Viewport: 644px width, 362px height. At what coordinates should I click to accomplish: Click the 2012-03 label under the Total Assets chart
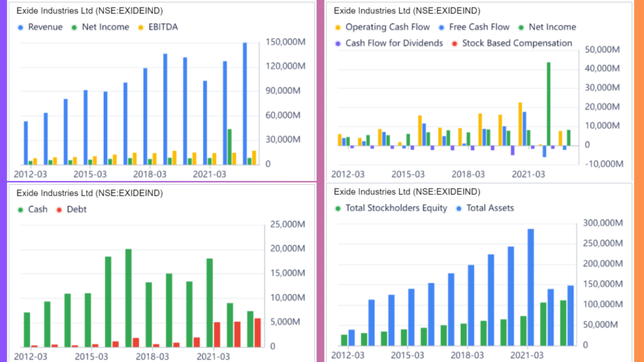click(x=348, y=355)
